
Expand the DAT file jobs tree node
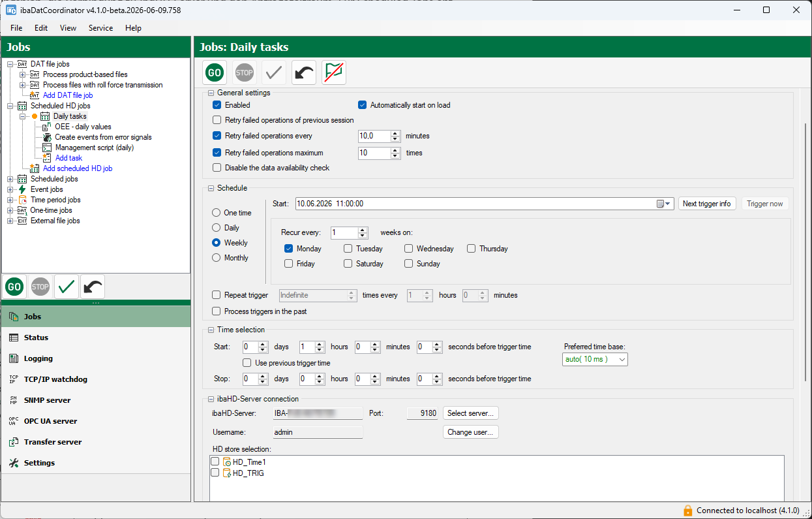coord(10,64)
